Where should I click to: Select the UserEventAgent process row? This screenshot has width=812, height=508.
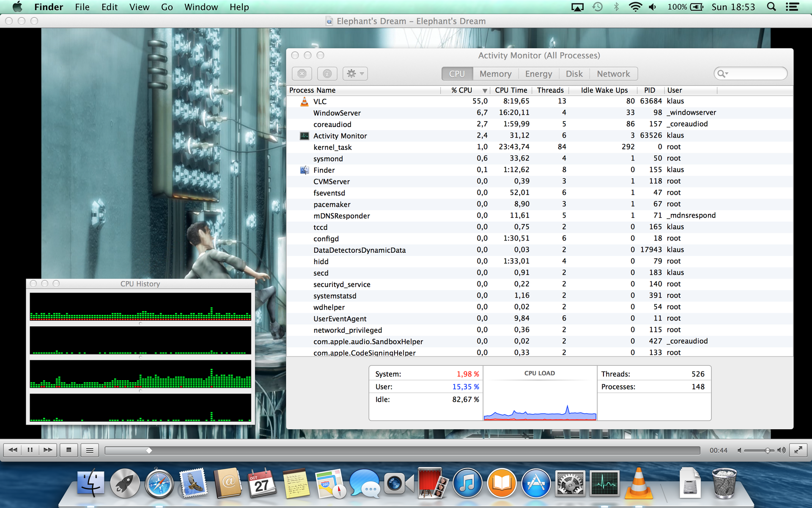tap(540, 318)
